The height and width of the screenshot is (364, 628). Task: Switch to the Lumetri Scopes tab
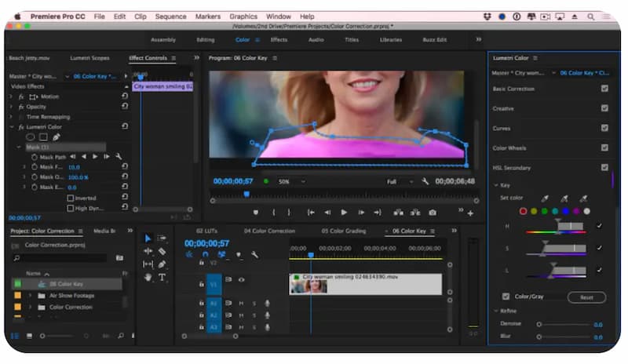tap(89, 58)
